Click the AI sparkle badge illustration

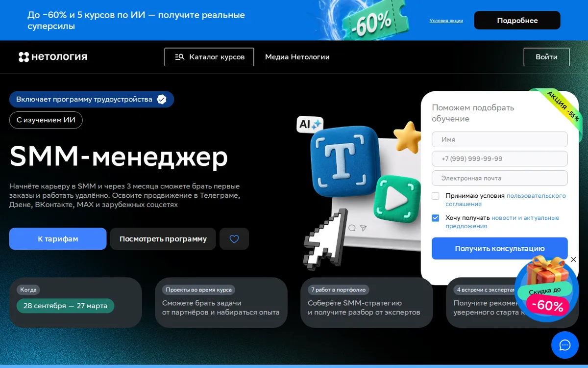(x=310, y=124)
